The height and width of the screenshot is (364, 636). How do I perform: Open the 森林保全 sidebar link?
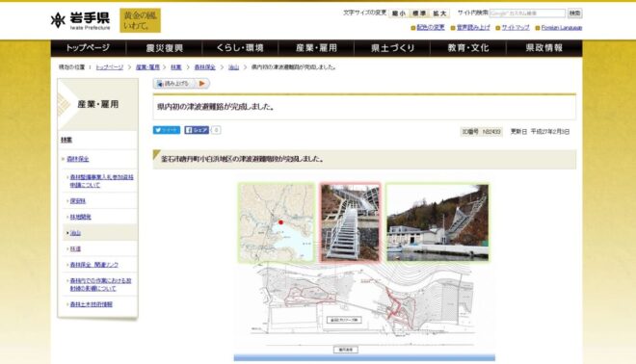coord(78,159)
